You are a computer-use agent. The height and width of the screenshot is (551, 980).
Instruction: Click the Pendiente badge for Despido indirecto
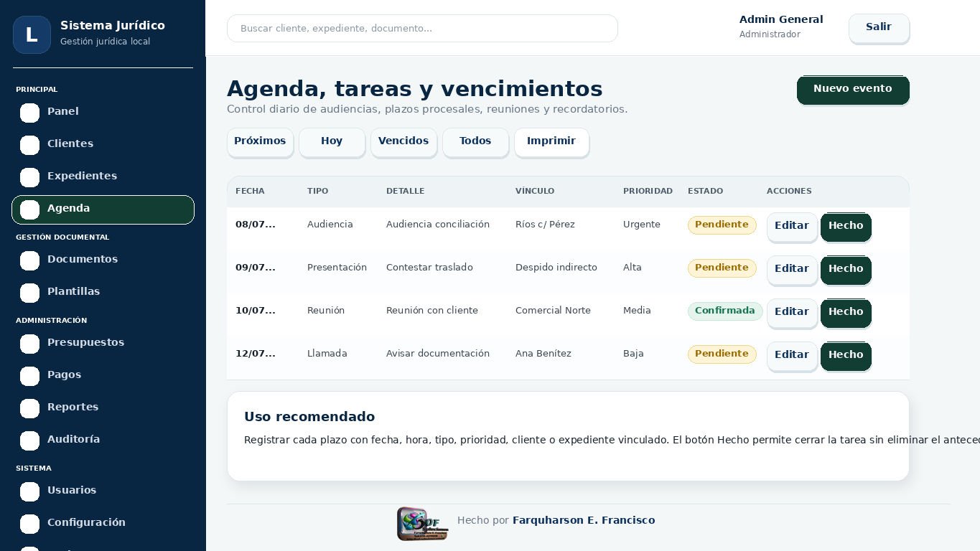[x=722, y=268]
